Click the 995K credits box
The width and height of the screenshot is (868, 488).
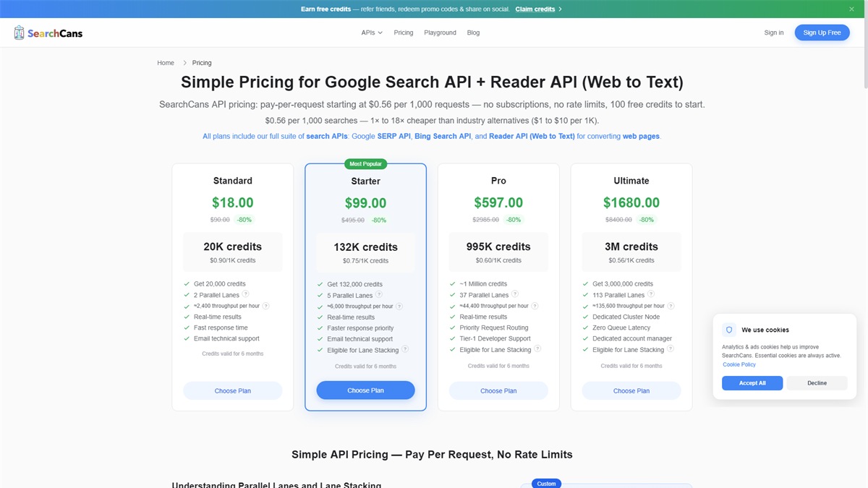tap(498, 252)
